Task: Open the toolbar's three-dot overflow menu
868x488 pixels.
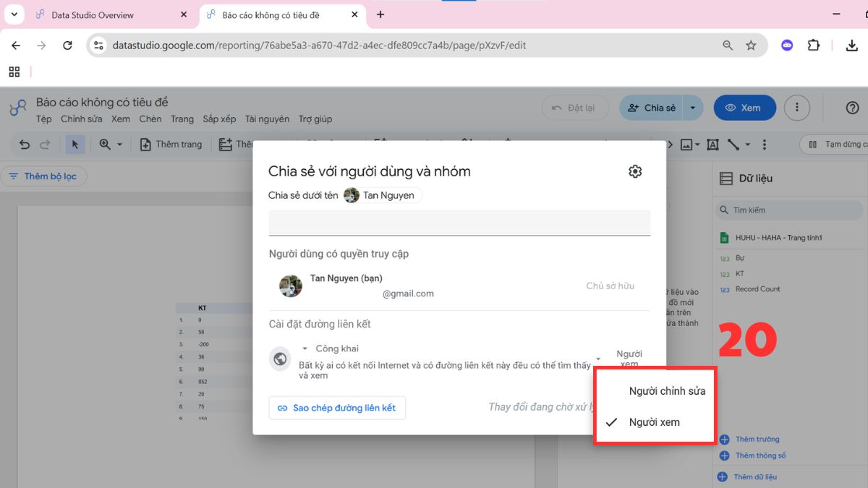Action: pyautogui.click(x=765, y=145)
